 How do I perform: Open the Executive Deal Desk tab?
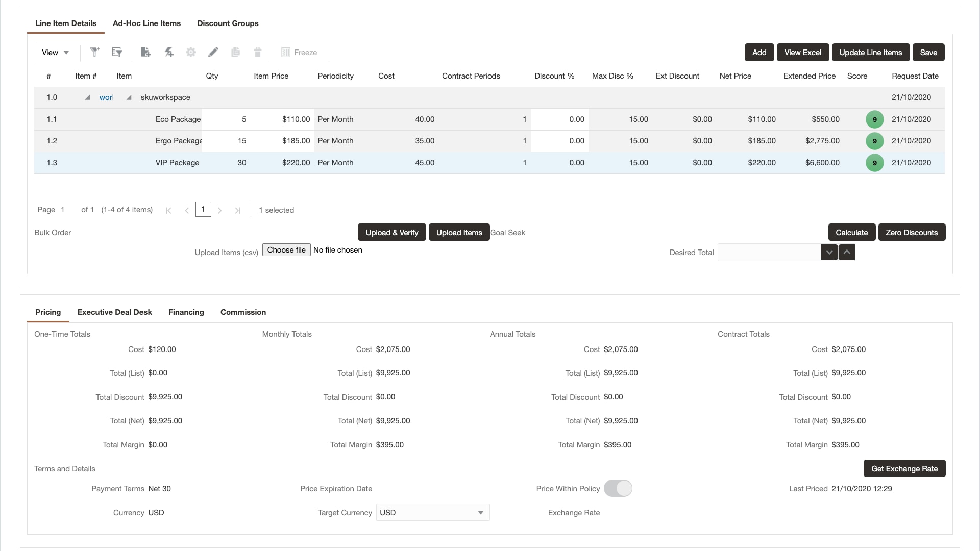click(x=114, y=312)
